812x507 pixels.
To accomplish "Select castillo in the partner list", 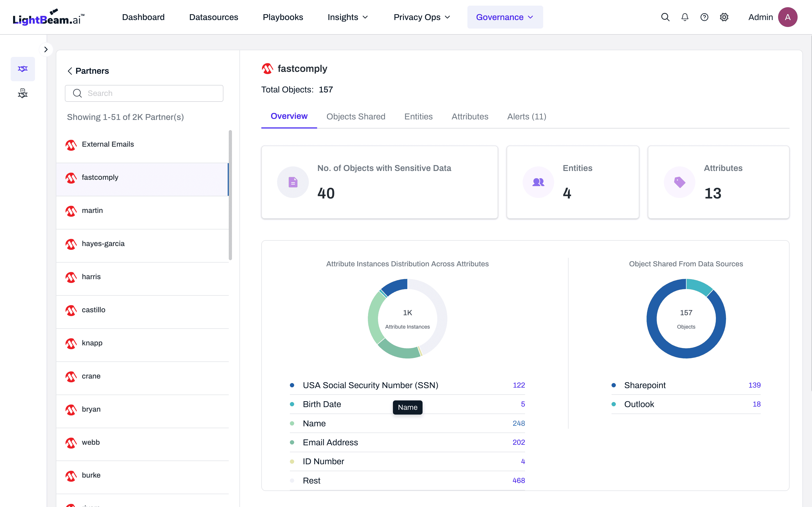I will (x=142, y=312).
